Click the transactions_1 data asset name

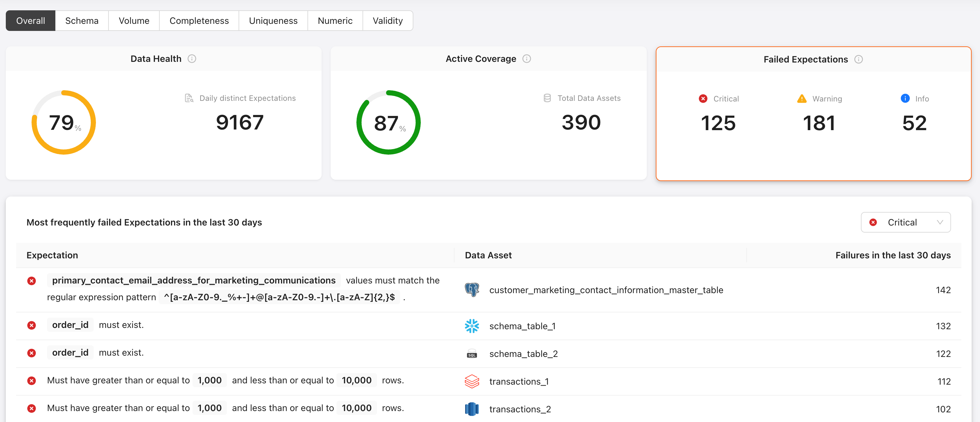(519, 381)
